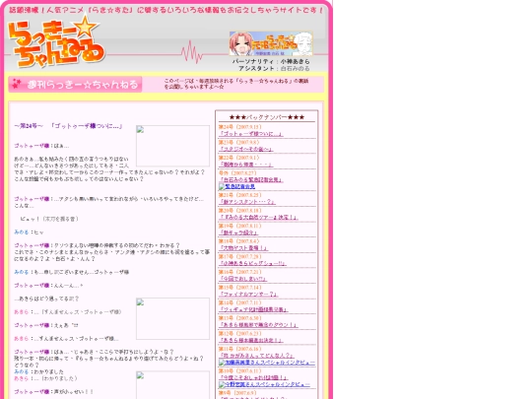Click the broken image beside あきら's すんませんっス lines
This screenshot has height=399, width=532.
coord(172,318)
